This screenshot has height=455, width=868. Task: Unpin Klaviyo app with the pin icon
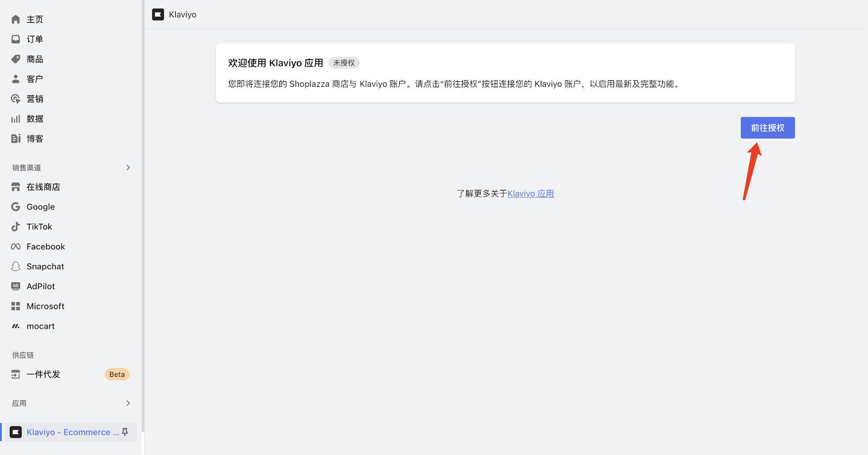[x=125, y=432]
